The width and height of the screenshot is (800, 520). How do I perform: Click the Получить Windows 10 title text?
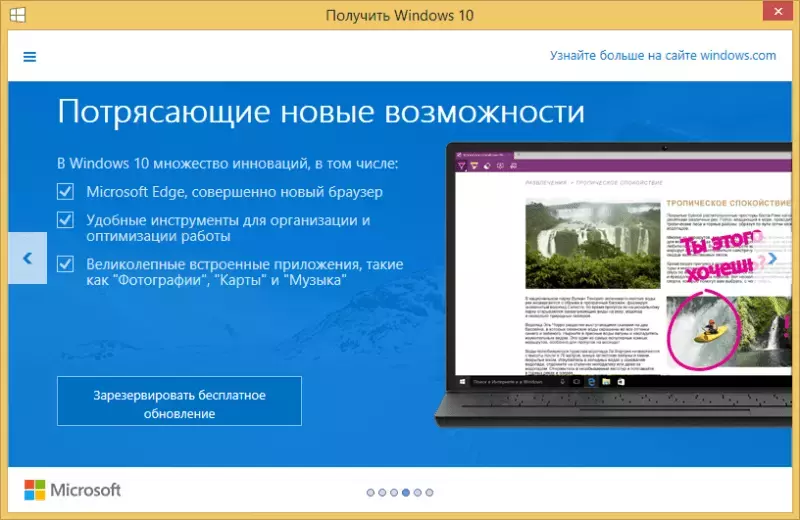(x=399, y=15)
